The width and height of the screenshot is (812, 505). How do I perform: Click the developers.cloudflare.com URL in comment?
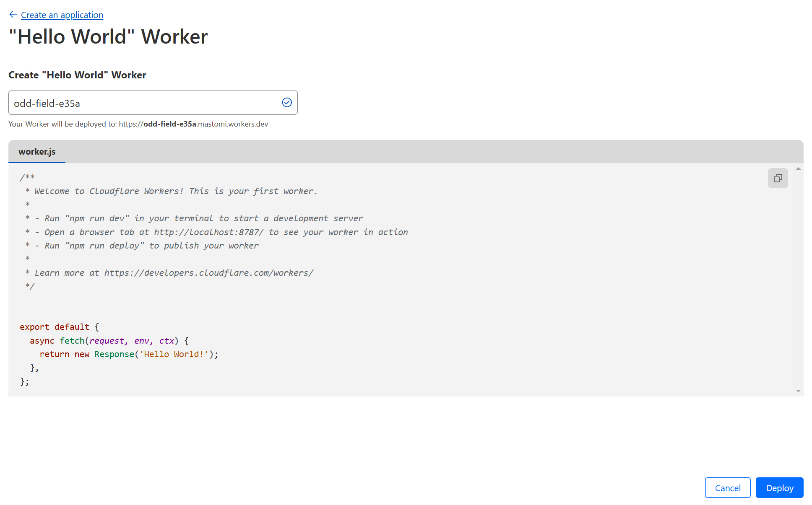(x=208, y=273)
